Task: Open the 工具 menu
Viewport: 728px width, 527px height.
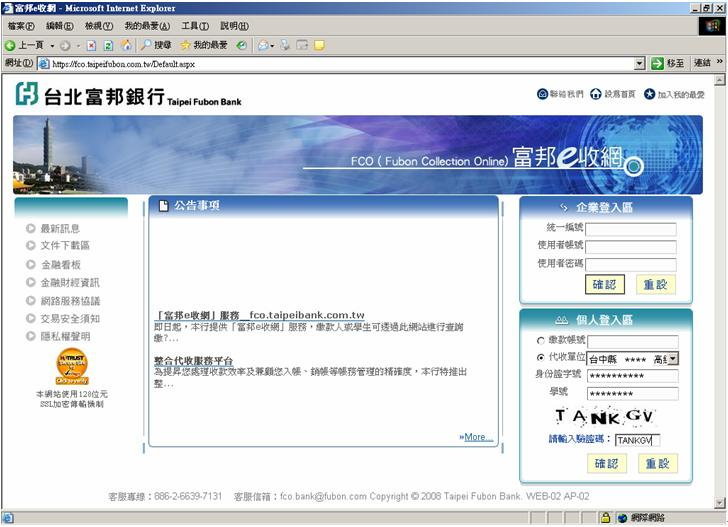Action: (x=195, y=26)
